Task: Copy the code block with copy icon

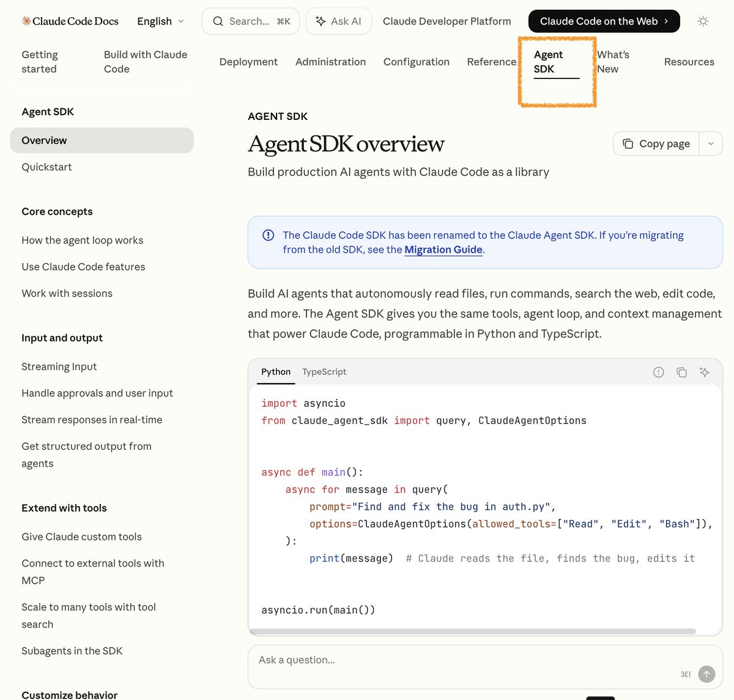Action: click(681, 372)
